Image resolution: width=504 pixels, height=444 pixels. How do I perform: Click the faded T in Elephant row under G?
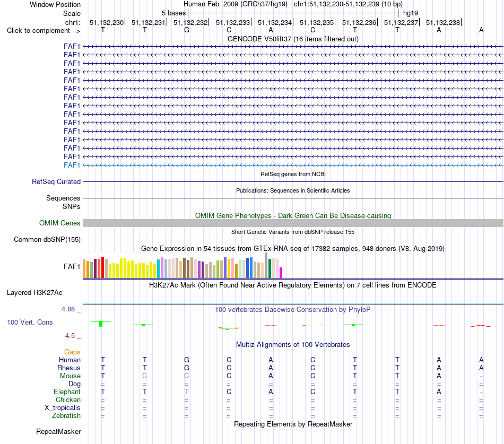(x=187, y=391)
